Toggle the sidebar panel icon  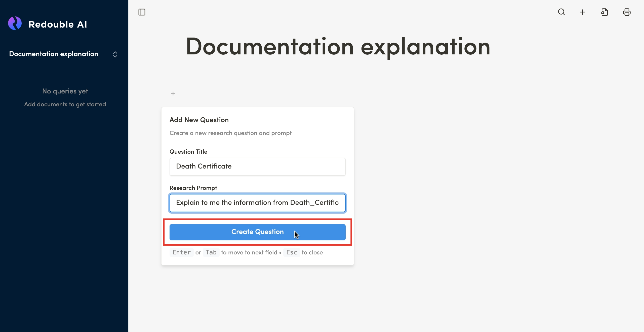pos(142,12)
